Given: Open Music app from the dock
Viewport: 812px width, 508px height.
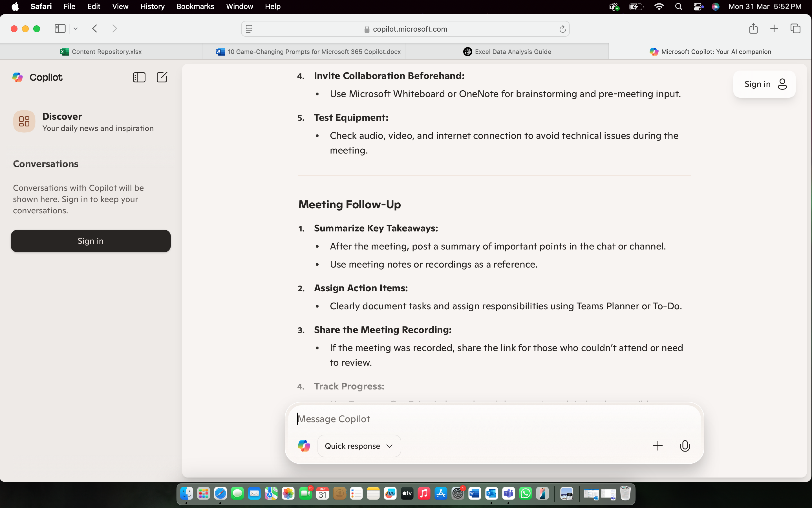Looking at the screenshot, I should click(x=424, y=494).
